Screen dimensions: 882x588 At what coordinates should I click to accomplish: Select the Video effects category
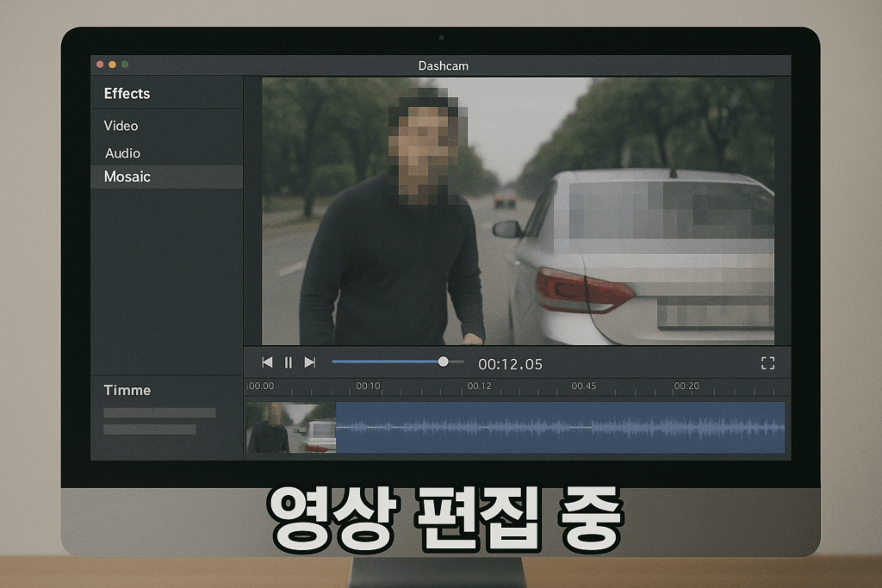pos(120,126)
